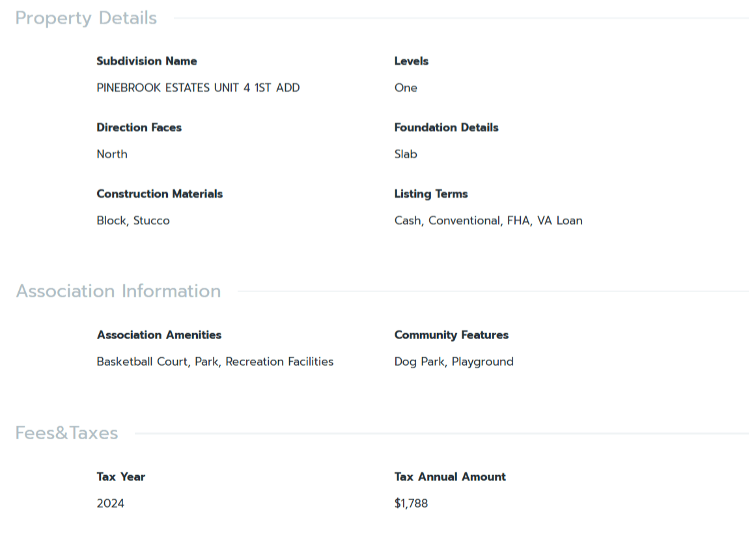Click the Community Features label
756x559 pixels.
[x=451, y=335]
